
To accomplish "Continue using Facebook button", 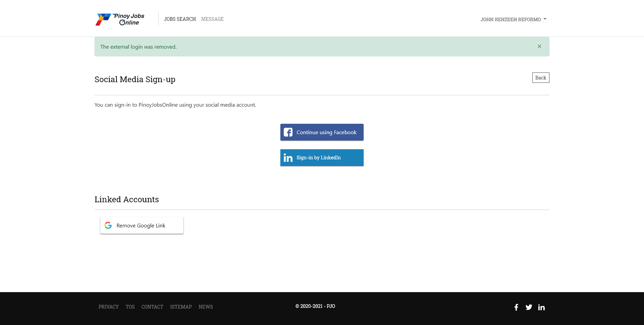I will (322, 132).
